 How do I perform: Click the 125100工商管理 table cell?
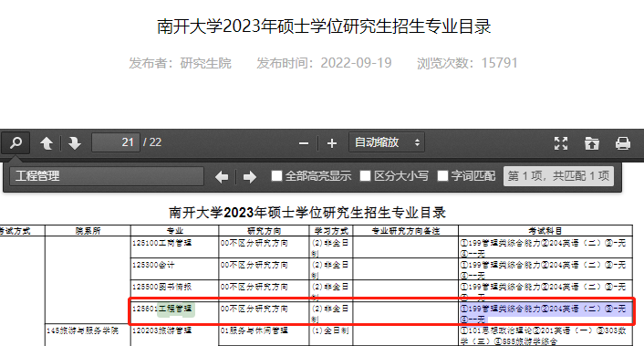[174, 247]
